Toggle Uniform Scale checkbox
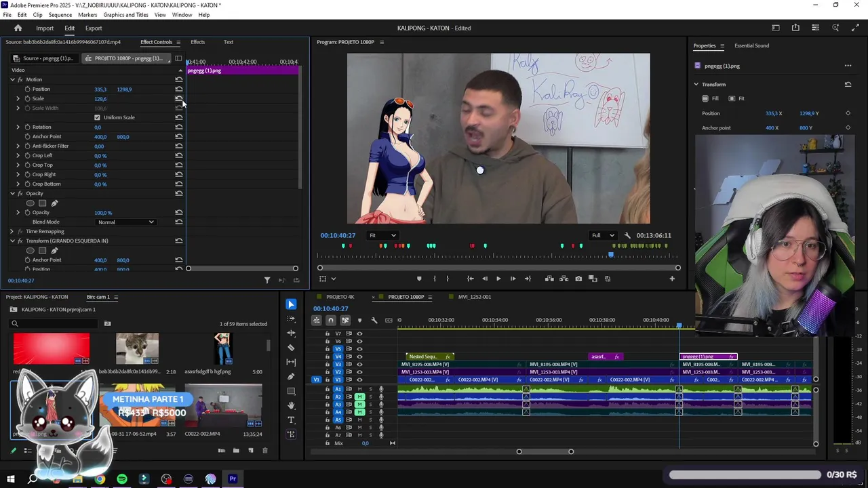 point(97,117)
